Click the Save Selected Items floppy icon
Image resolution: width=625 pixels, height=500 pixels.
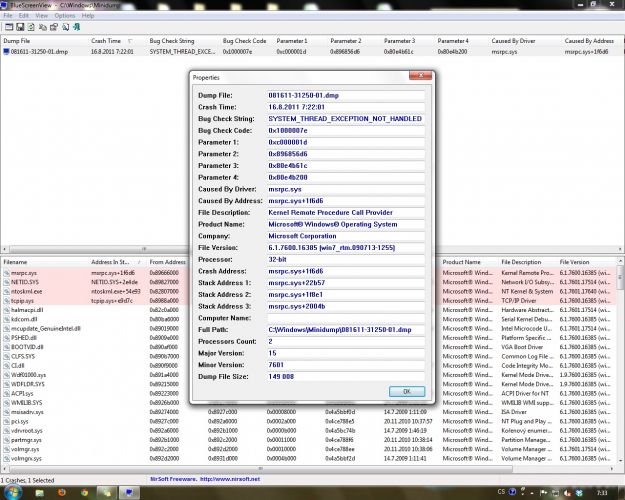[x=20, y=27]
